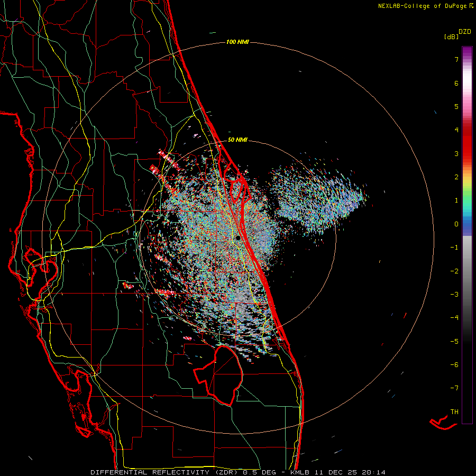
Task: Click the -1 dB tick label on scale
Action: (x=454, y=248)
